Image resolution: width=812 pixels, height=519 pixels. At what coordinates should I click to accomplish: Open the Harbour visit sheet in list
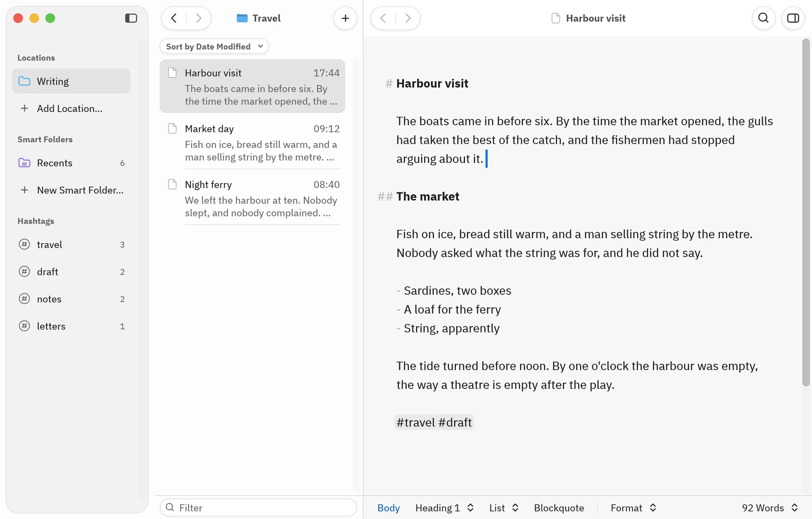click(x=253, y=86)
